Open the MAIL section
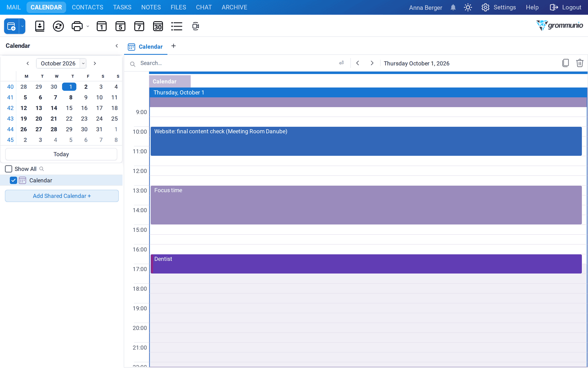This screenshot has height=368, width=588. coord(13,7)
